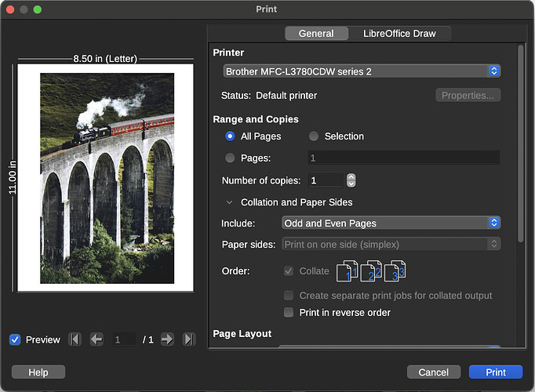Click the number of copies stepper arrows
Screen dimensions: 535x392
pyautogui.click(x=351, y=180)
